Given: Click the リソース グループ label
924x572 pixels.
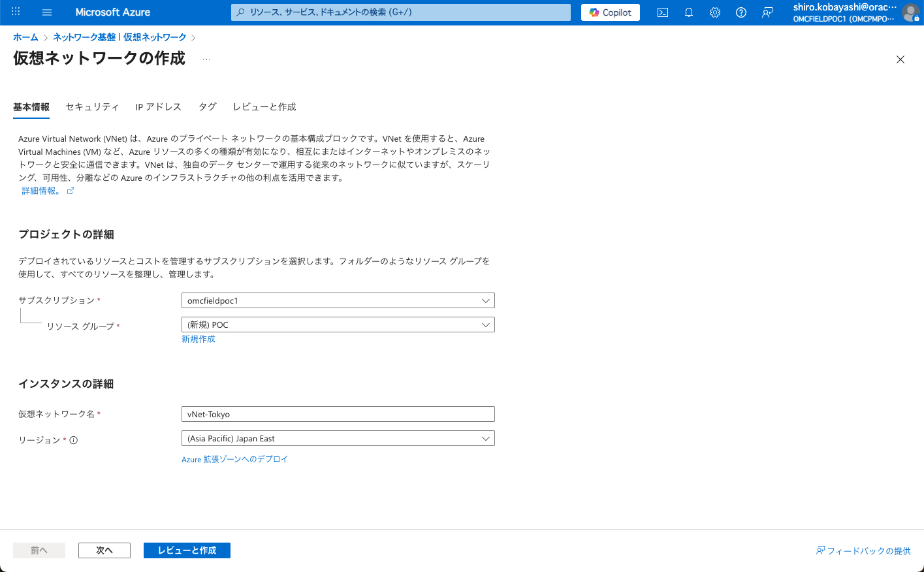Looking at the screenshot, I should [x=80, y=326].
